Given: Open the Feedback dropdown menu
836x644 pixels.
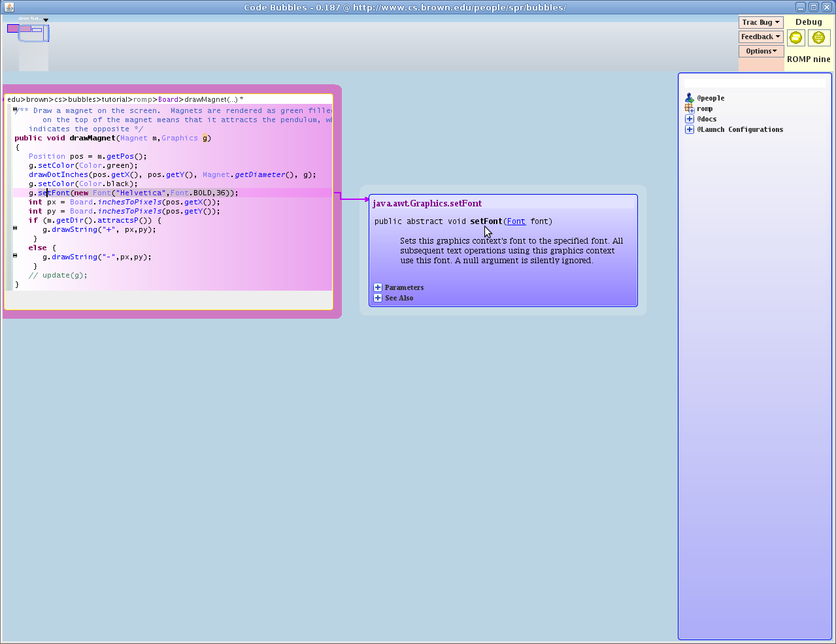Looking at the screenshot, I should [761, 37].
